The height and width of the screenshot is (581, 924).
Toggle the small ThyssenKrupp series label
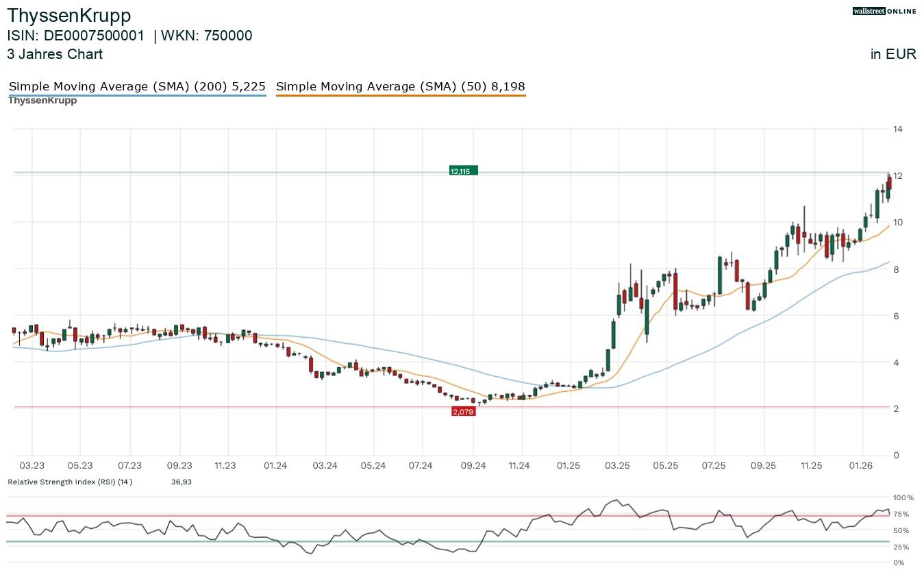(x=42, y=101)
